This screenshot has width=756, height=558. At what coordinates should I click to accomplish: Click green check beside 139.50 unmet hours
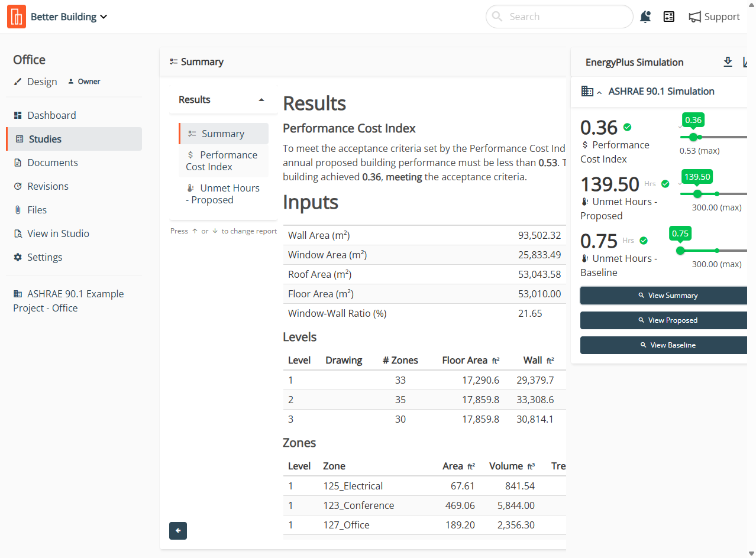tap(665, 184)
